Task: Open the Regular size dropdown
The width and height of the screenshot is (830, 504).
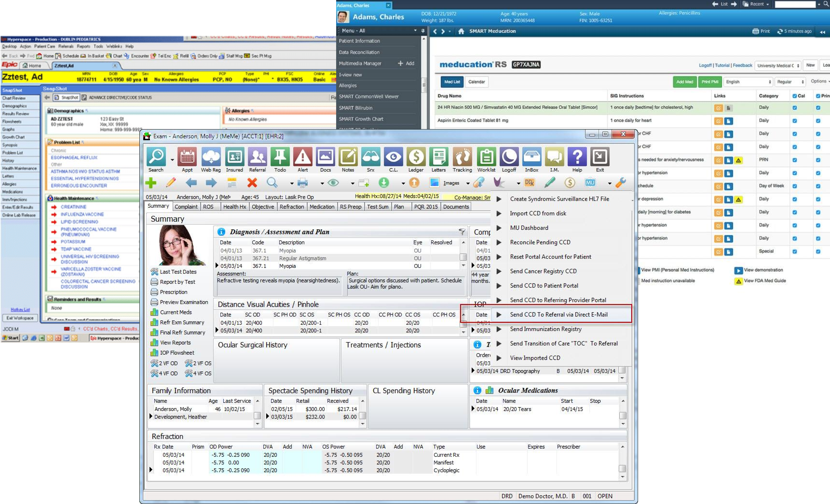Action: [x=790, y=82]
